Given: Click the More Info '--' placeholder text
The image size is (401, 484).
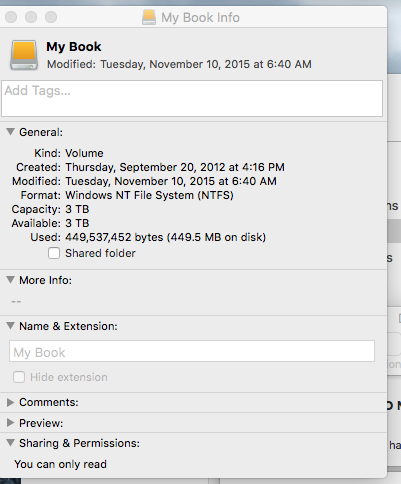Looking at the screenshot, I should pyautogui.click(x=16, y=301).
